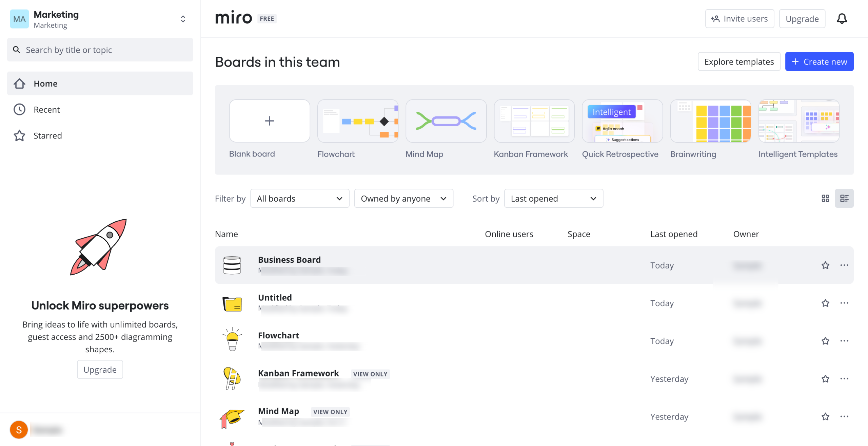Click the Mind Map board graduation cap icon
The height and width of the screenshot is (446, 868).
pyautogui.click(x=232, y=417)
